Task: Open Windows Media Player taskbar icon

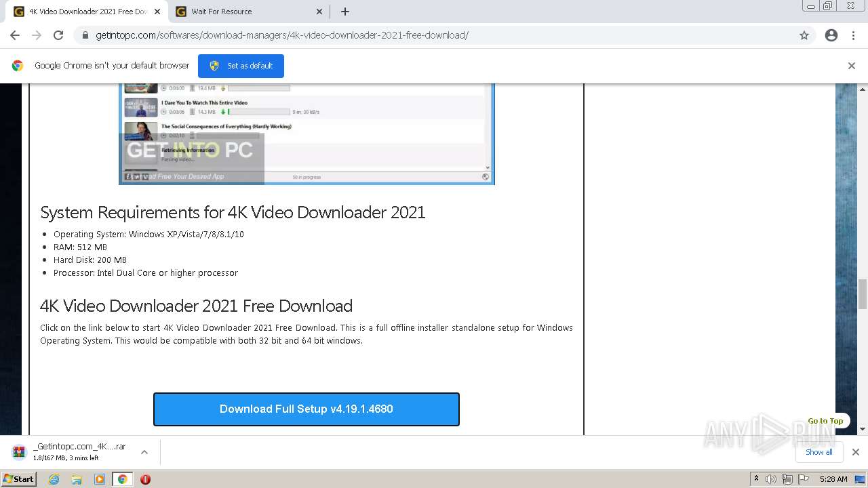Action: coord(100,479)
